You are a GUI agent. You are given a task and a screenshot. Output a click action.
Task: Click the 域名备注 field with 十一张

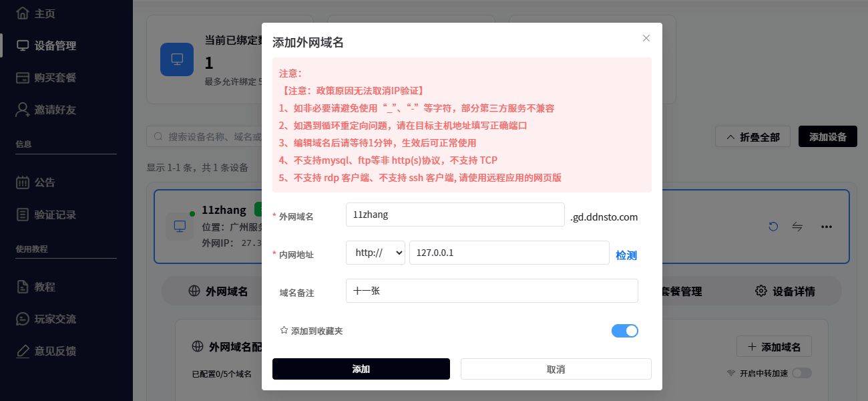[492, 291]
